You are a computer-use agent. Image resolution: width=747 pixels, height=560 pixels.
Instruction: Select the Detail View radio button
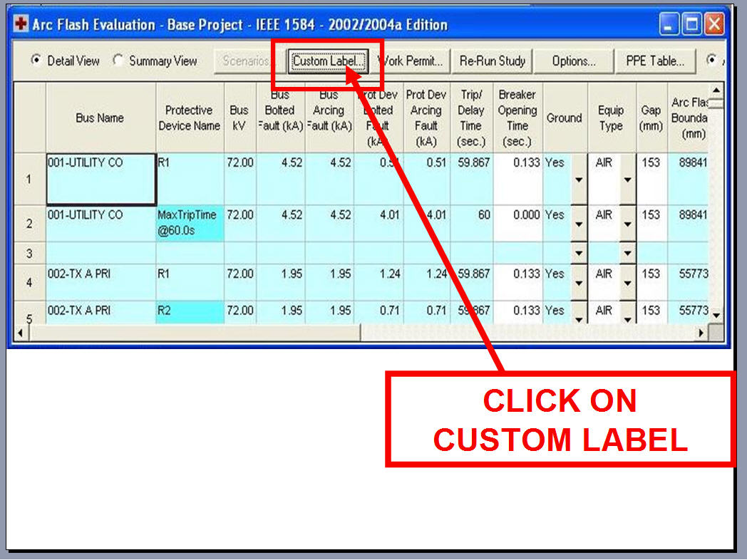[36, 61]
